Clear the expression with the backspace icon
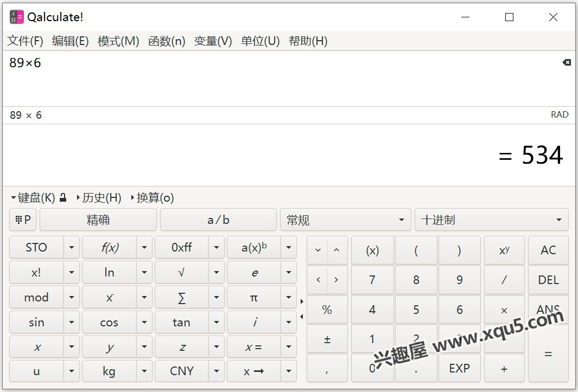Image resolution: width=578 pixels, height=392 pixels. pos(567,63)
